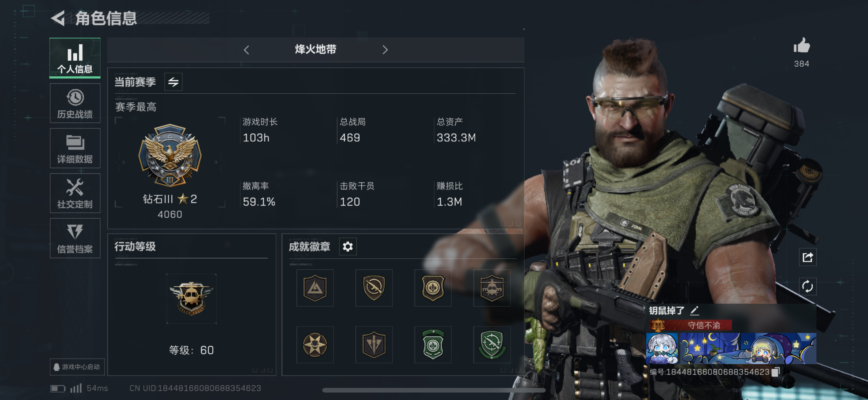
Task: Open the 信誉档案 tab
Action: pyautogui.click(x=75, y=238)
